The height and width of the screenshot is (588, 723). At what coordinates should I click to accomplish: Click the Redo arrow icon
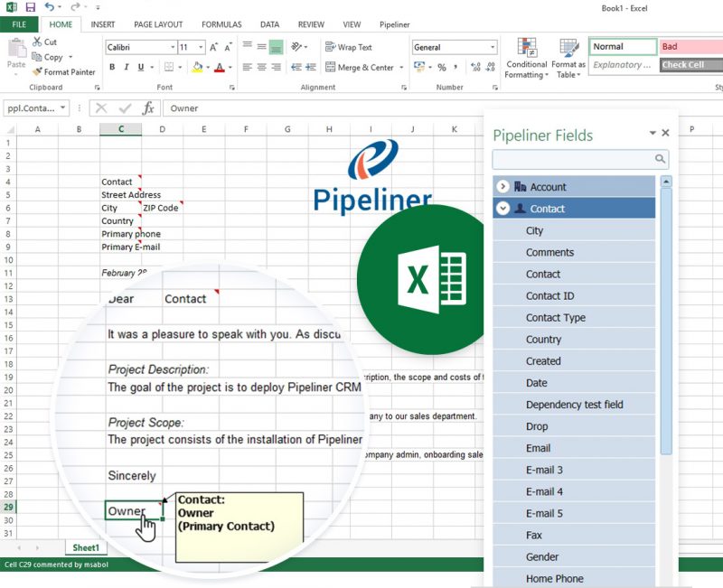tap(75, 7)
